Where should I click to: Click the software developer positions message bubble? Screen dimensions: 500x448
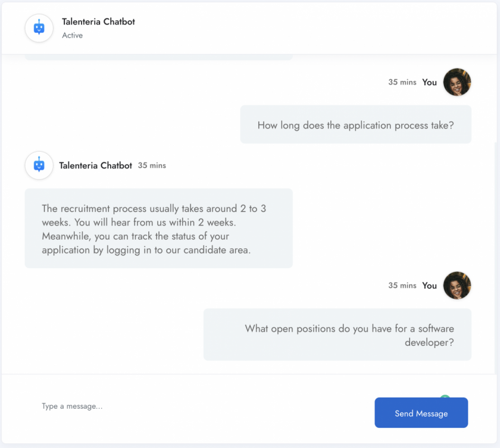click(x=337, y=334)
